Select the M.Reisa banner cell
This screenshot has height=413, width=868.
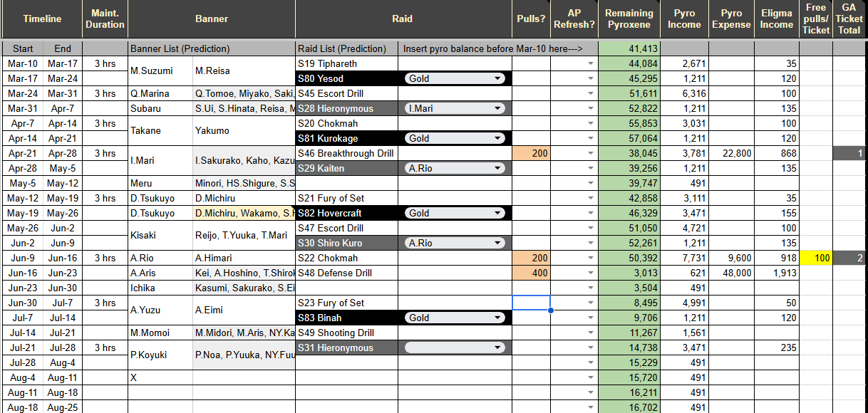(244, 70)
